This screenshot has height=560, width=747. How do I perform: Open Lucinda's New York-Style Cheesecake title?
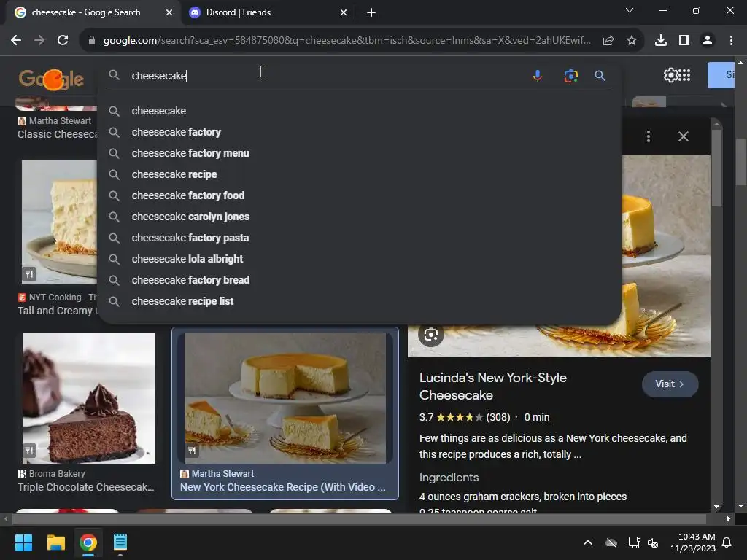[x=492, y=386]
